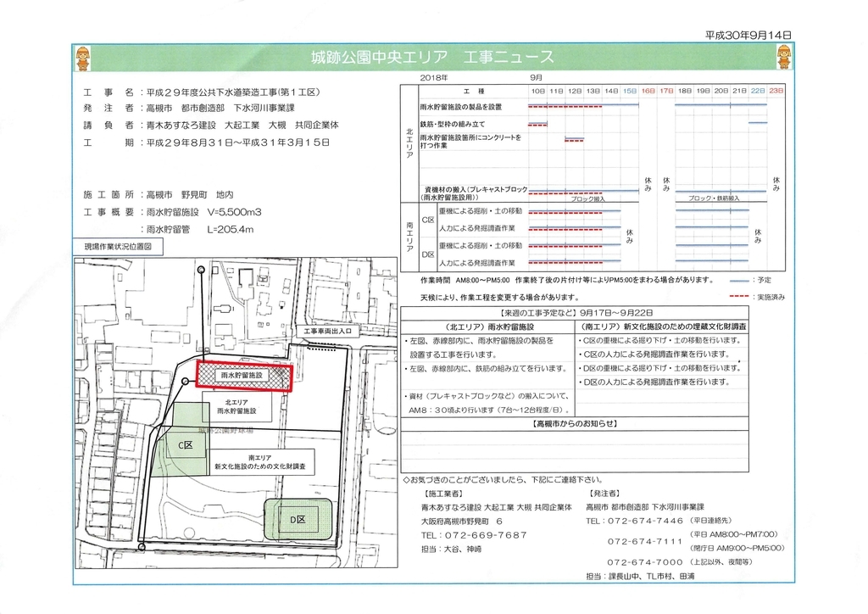
Task: Click the heading 【来週の工事予定など】9月17日〜9月22日
Action: (576, 313)
